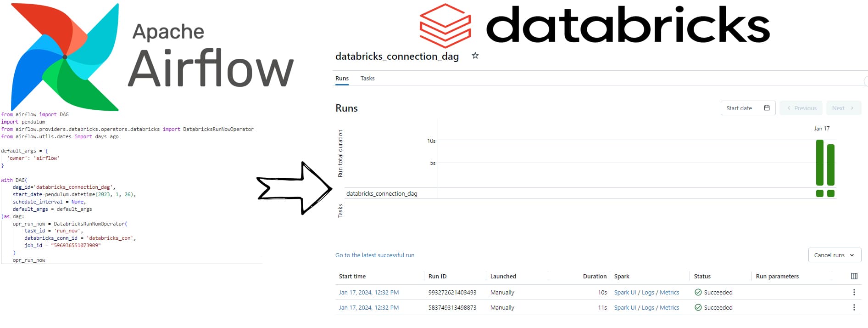Click the calendar icon in Start date
This screenshot has width=868, height=328.
point(767,108)
